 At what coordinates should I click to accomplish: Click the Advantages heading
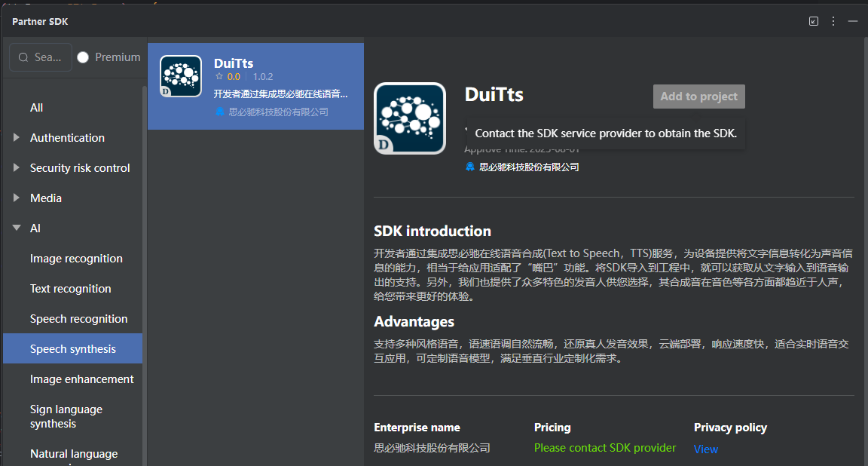tap(414, 322)
